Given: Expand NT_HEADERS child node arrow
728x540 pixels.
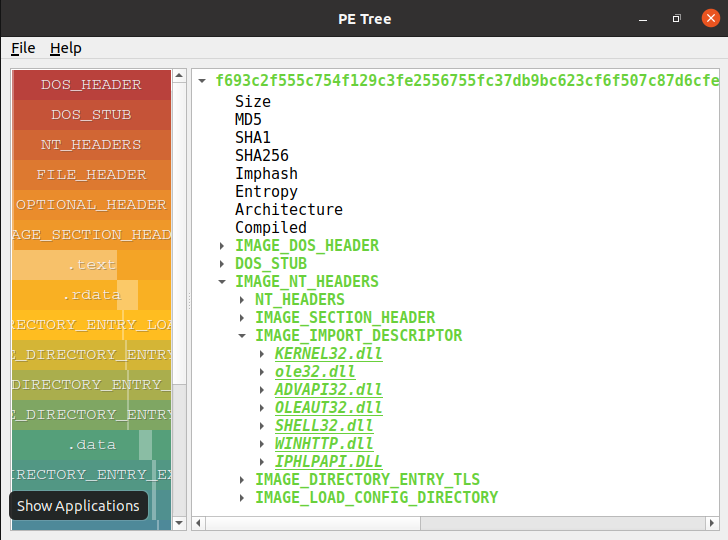Looking at the screenshot, I should (242, 300).
